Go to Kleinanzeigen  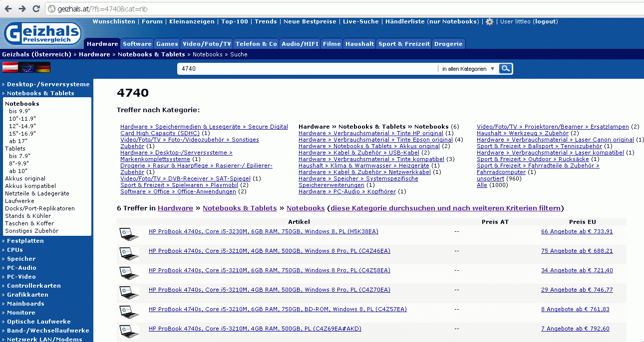click(x=192, y=21)
